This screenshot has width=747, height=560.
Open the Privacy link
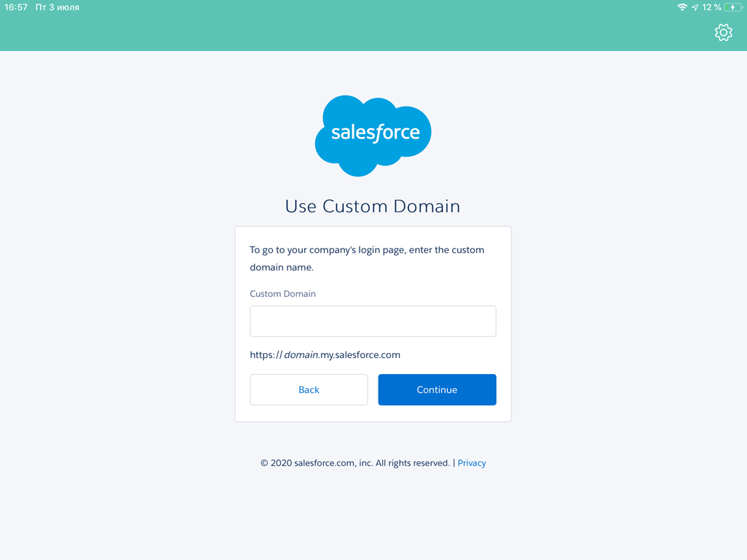point(471,462)
